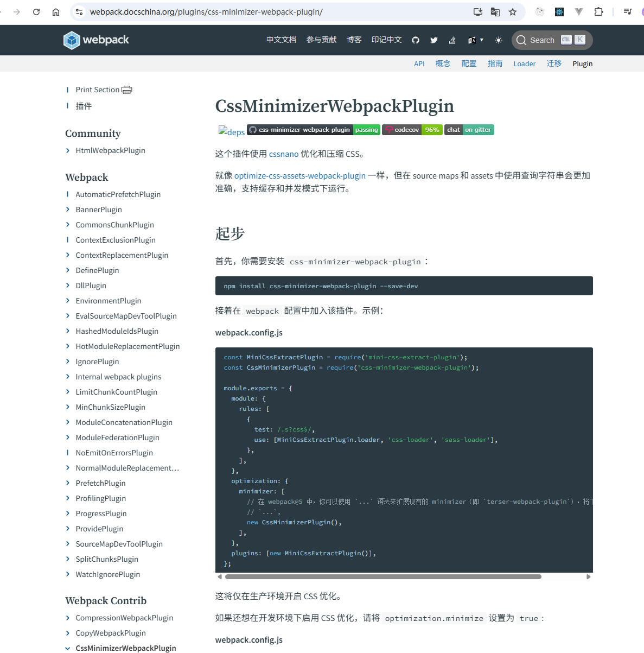Open the Loader nav tab

[525, 64]
